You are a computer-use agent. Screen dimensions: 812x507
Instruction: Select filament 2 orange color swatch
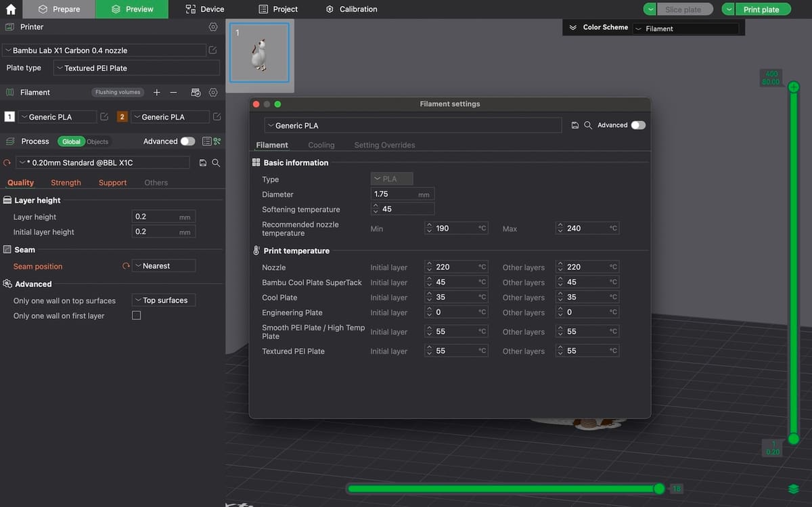pyautogui.click(x=122, y=116)
